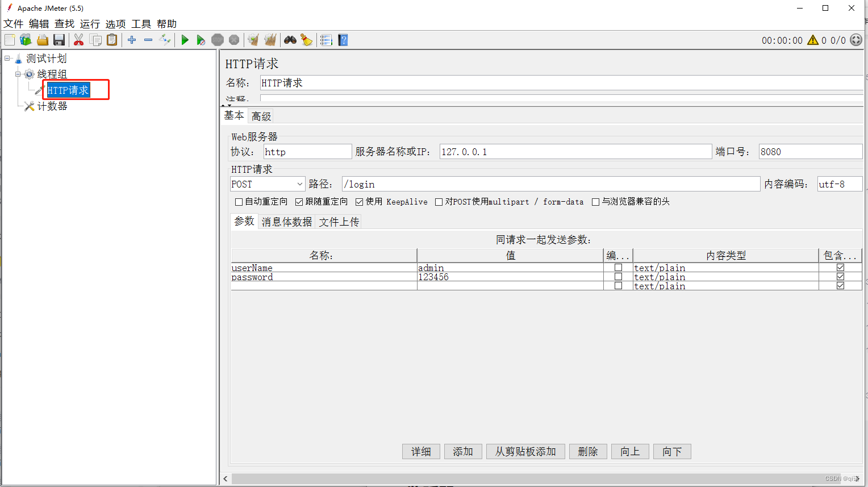Collapse the 测试计划 tree node
The image size is (868, 487).
pyautogui.click(x=7, y=58)
